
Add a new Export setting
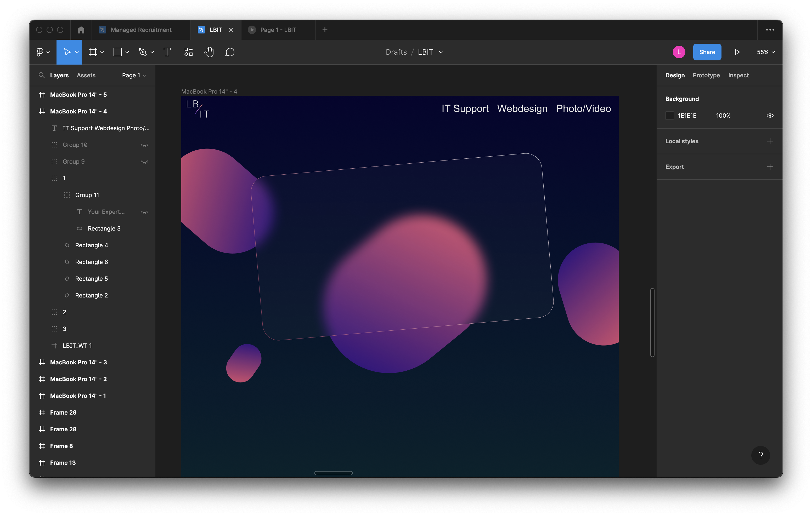click(x=770, y=167)
